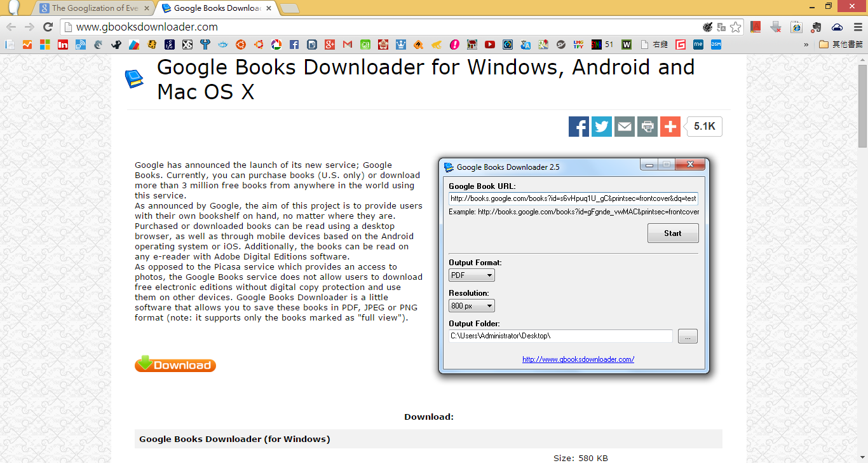Click the blue book logo beside the title
The image size is (868, 463).
pos(134,79)
